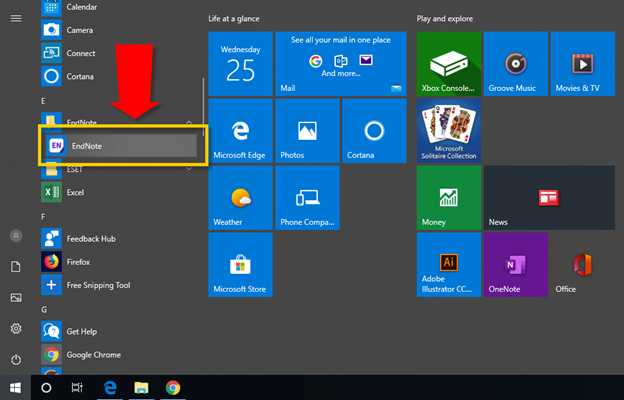624x400 pixels.
Task: Open the Power button options
Action: pyautogui.click(x=16, y=359)
